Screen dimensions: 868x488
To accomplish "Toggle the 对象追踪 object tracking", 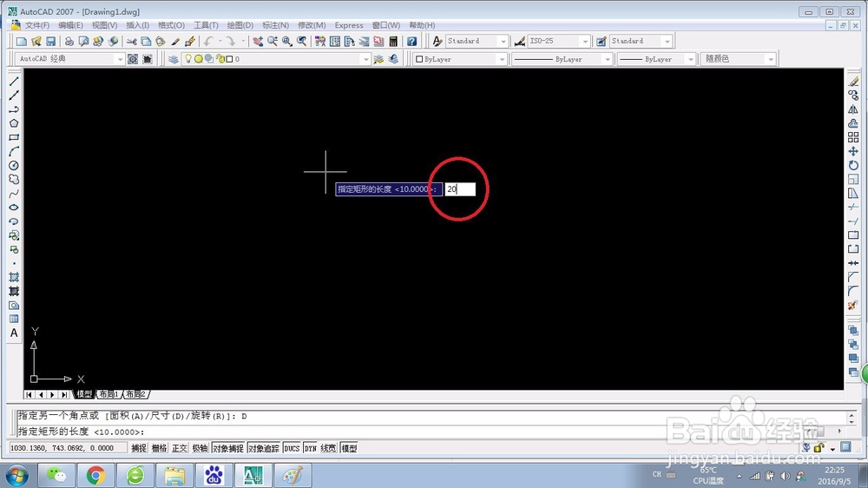I will click(x=264, y=448).
